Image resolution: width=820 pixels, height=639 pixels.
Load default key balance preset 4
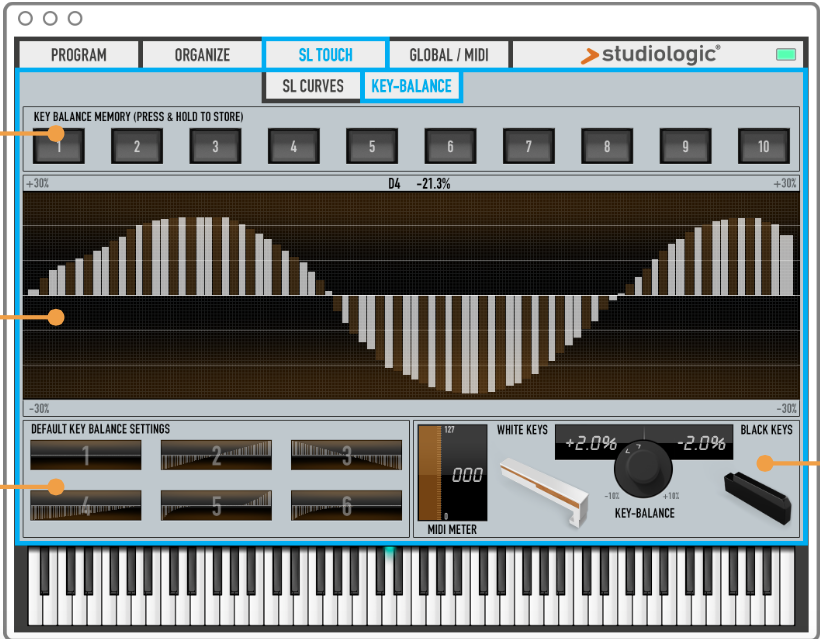click(x=85, y=505)
